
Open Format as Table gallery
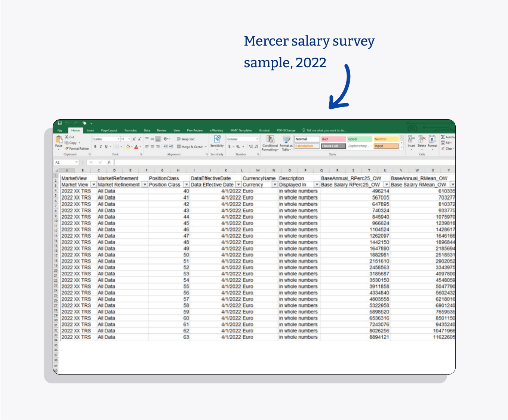pos(286,143)
